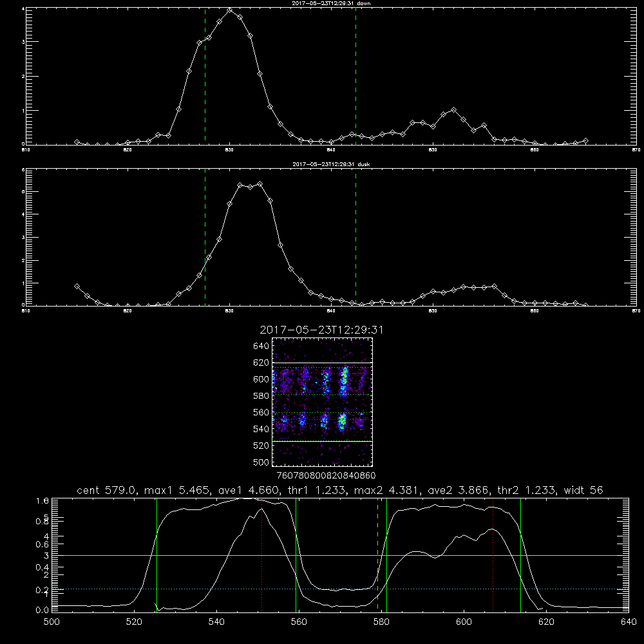The width and height of the screenshot is (644, 644).
Task: Select the 'ave1 4.660' value
Action: tap(249, 490)
